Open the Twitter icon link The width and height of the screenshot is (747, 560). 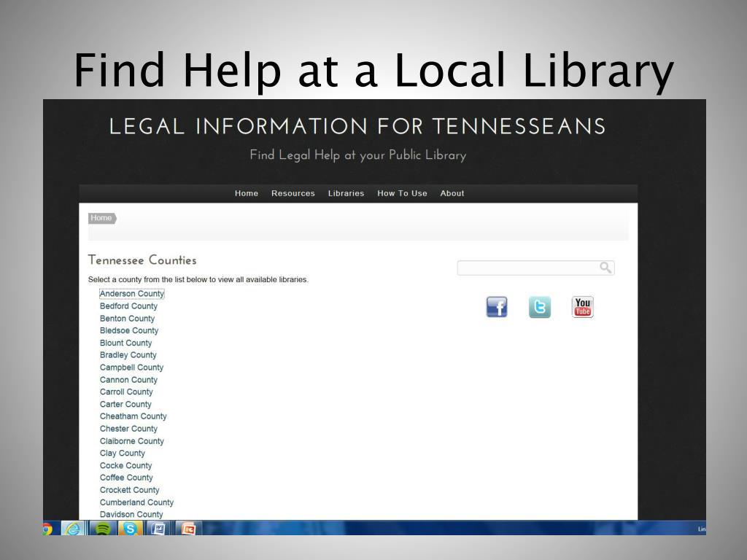(540, 307)
